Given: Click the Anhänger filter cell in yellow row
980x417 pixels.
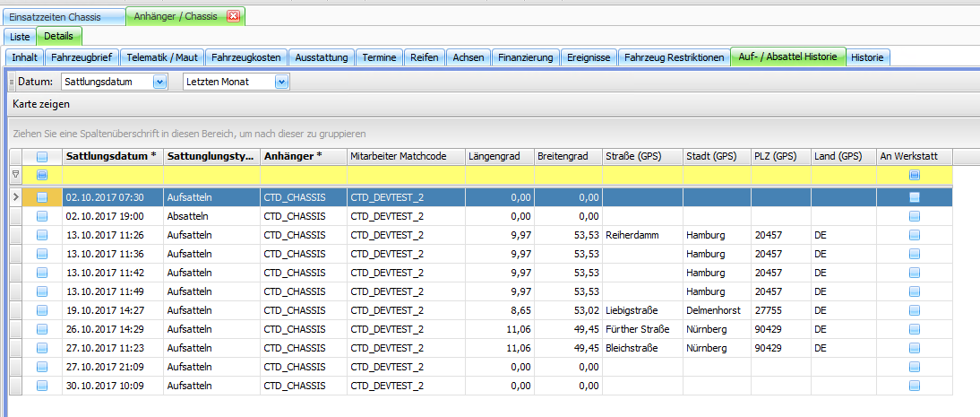Looking at the screenshot, I should point(303,176).
